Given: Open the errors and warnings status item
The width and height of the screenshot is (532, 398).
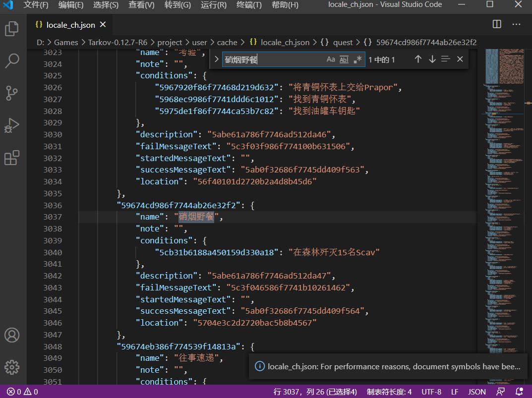Looking at the screenshot, I should [22, 392].
